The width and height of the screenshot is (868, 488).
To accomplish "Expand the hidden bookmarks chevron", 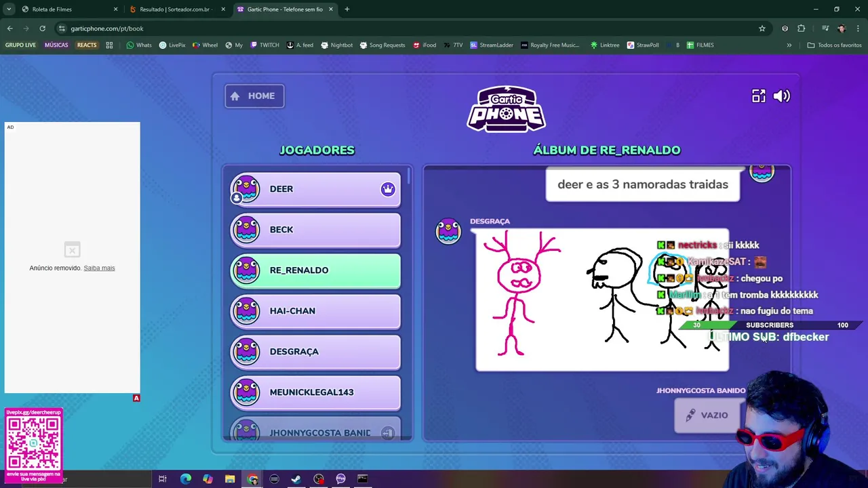I will (x=789, y=45).
